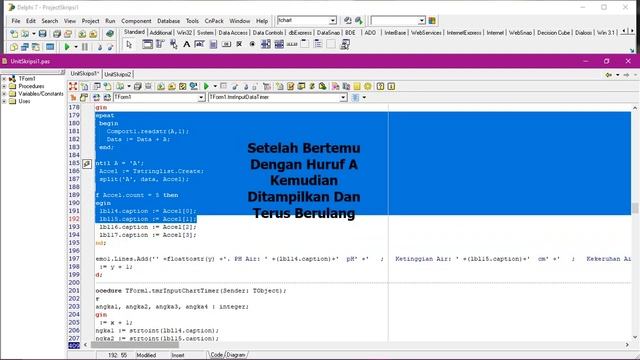Click the navigate forward arrow in editor
Image resolution: width=640 pixels, height=360 pixels.
pyautogui.click(x=627, y=75)
